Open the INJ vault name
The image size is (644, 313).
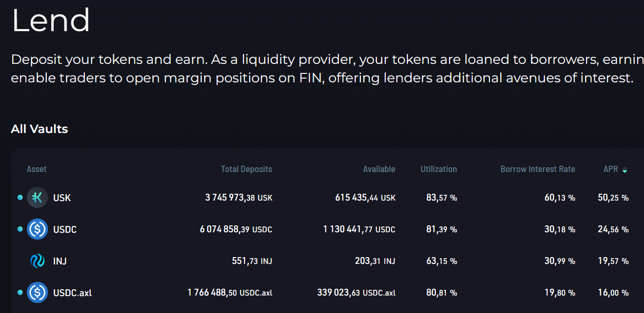[x=60, y=261]
